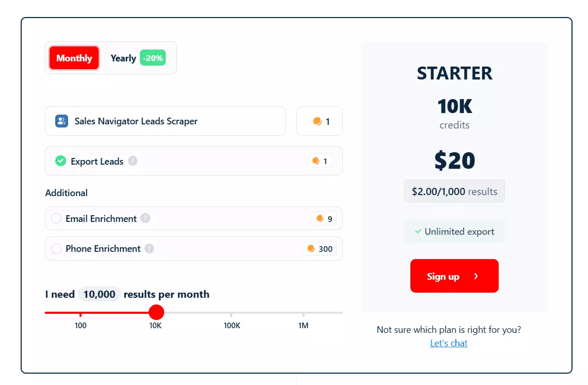Click the Phone Enrichment question mark icon
Screen dimensions: 588x385
(x=149, y=249)
